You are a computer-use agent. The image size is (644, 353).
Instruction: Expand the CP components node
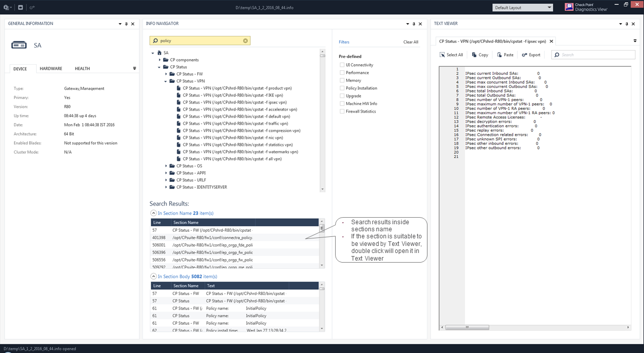159,60
